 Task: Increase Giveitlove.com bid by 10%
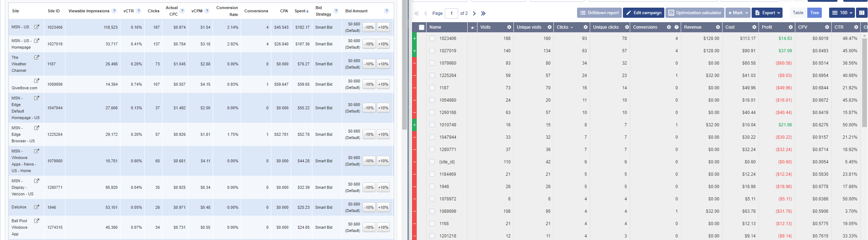383,84
